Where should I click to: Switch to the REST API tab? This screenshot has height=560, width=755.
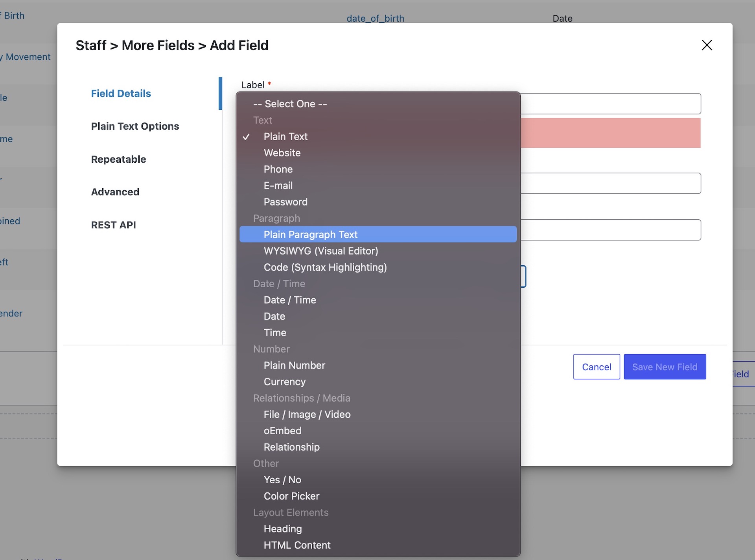coord(114,225)
